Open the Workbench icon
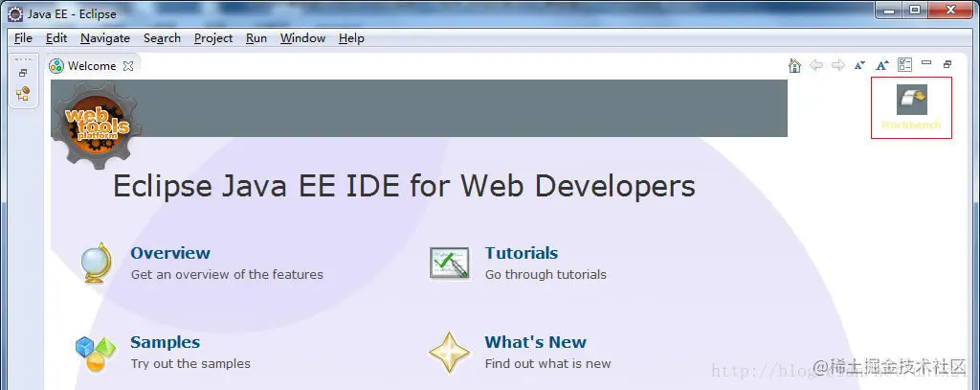This screenshot has height=390, width=980. pyautogui.click(x=912, y=100)
